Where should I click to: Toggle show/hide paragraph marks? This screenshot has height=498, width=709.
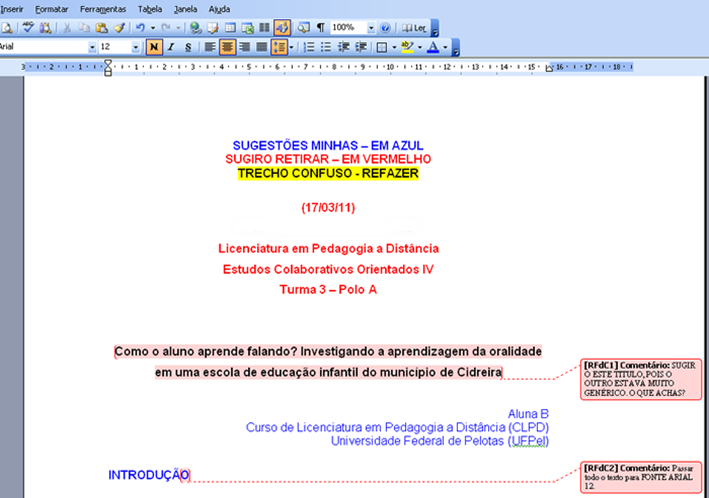321,28
